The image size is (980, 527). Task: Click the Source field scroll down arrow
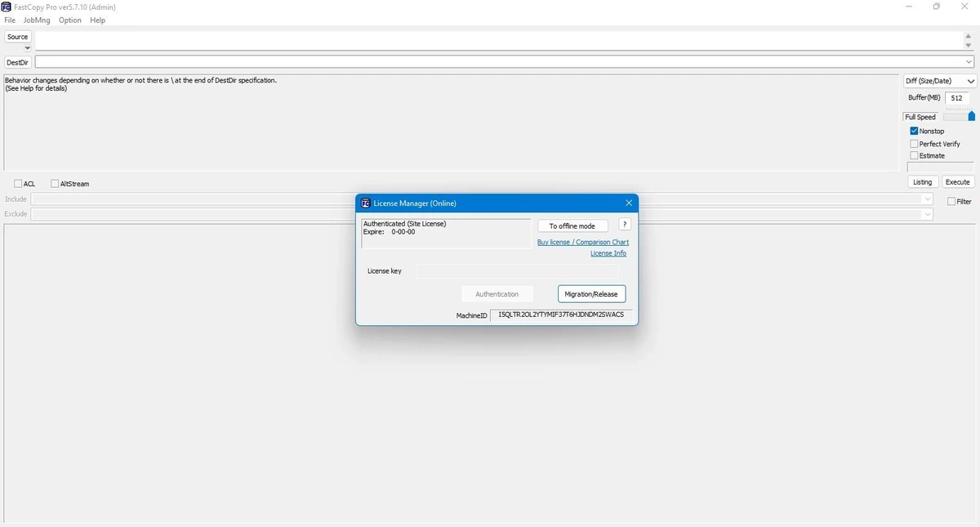tap(969, 46)
